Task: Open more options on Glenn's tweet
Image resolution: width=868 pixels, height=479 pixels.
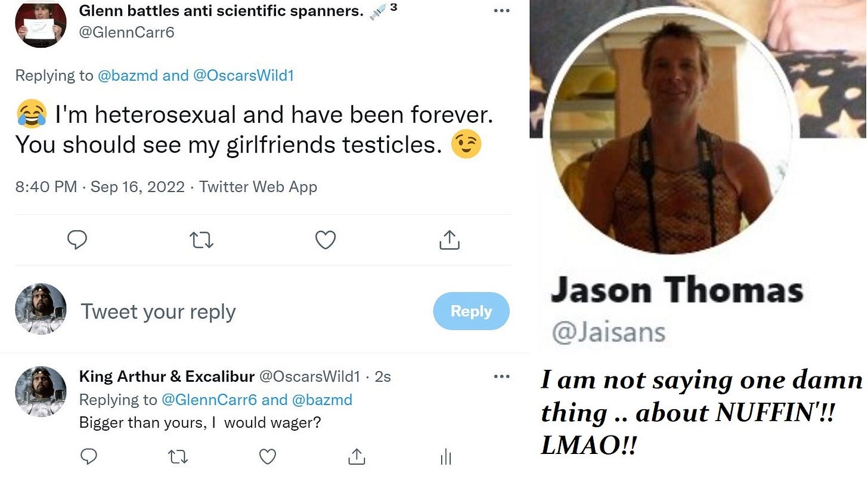Action: click(x=502, y=12)
